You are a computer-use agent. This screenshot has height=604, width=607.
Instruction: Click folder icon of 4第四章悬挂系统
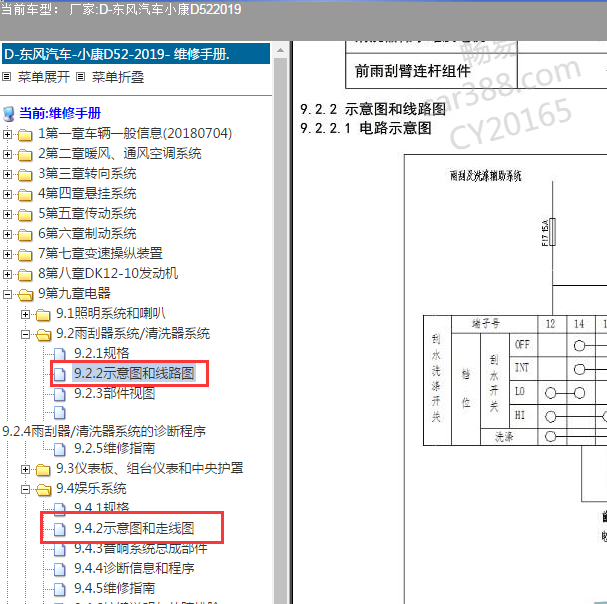pyautogui.click(x=25, y=195)
